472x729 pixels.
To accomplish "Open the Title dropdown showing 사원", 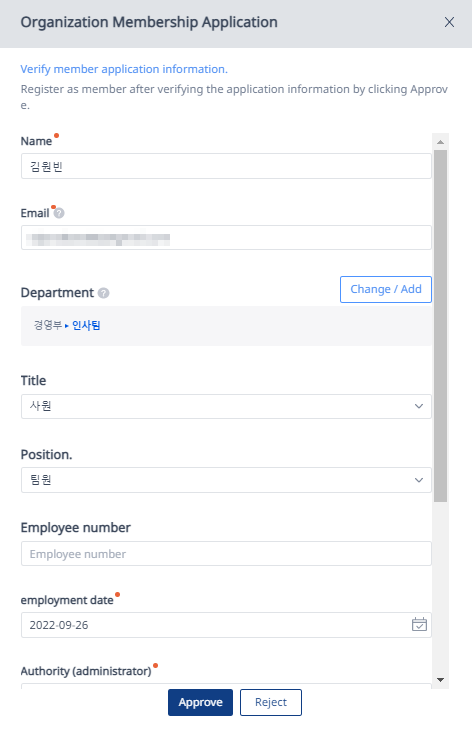I will point(226,406).
